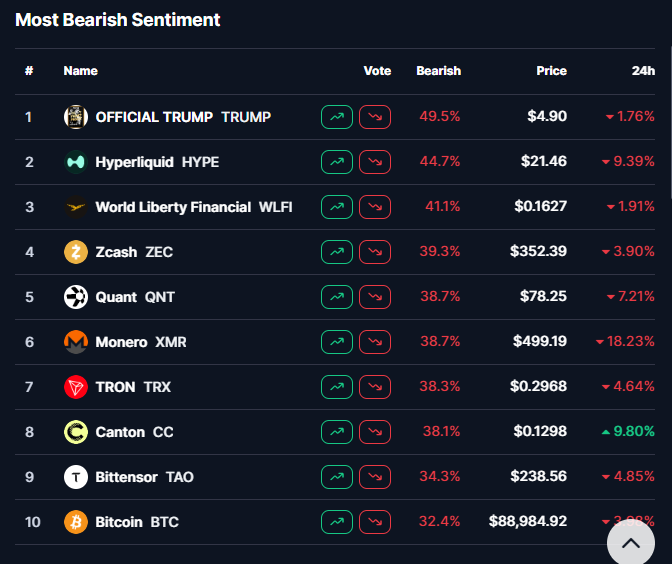Vote bearish on Zcash ZEC

pyautogui.click(x=375, y=252)
